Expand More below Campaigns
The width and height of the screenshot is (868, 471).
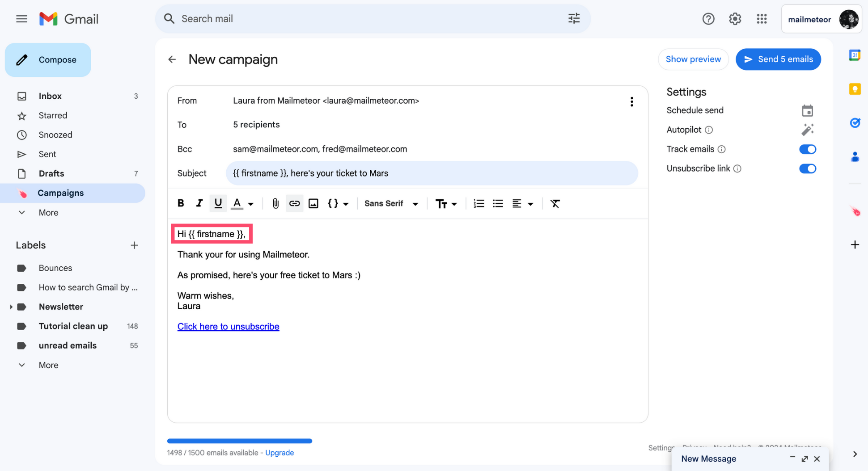(x=48, y=213)
